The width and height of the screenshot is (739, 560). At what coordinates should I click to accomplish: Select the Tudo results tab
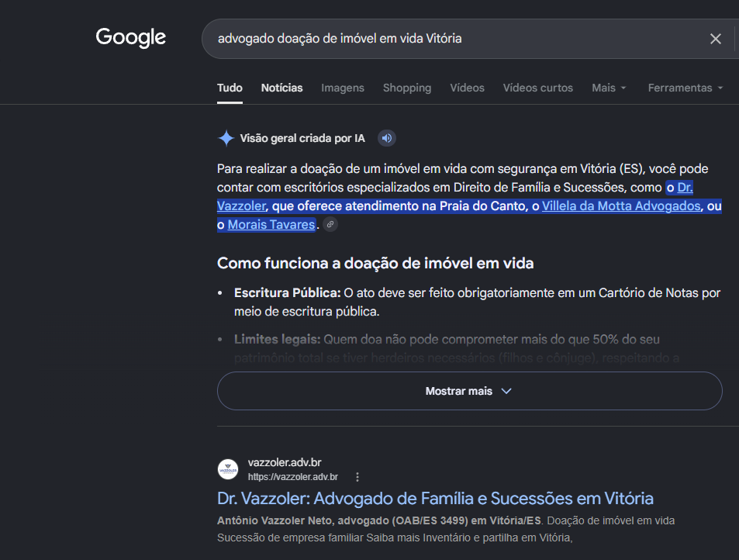pyautogui.click(x=230, y=88)
